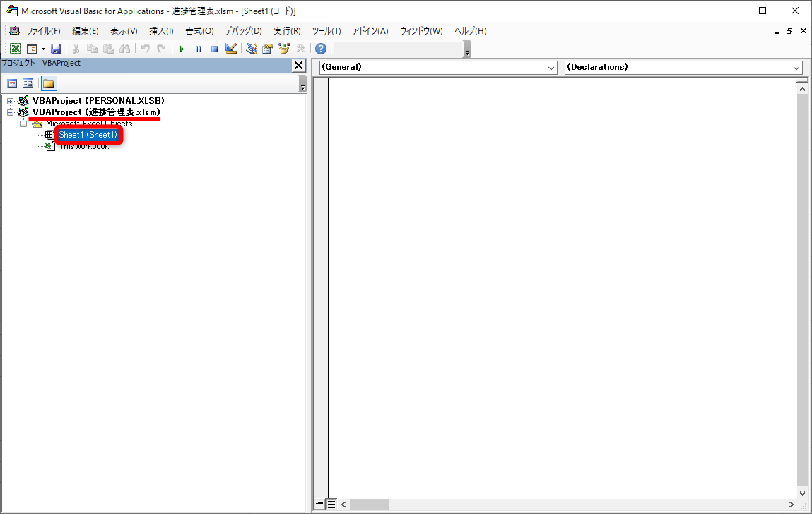Click the View Microsoft Excel icon
812x514 pixels.
click(x=16, y=49)
